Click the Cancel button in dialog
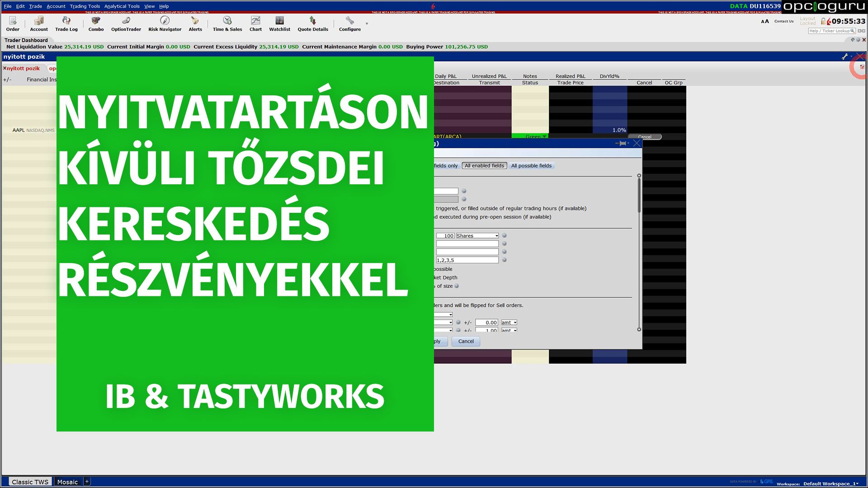This screenshot has width=868, height=488. tap(466, 341)
